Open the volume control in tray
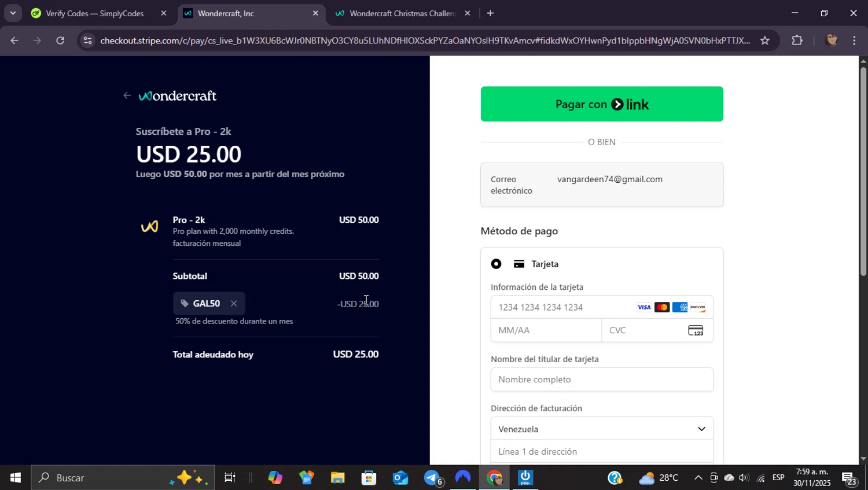Image resolution: width=868 pixels, height=490 pixels. click(x=744, y=478)
